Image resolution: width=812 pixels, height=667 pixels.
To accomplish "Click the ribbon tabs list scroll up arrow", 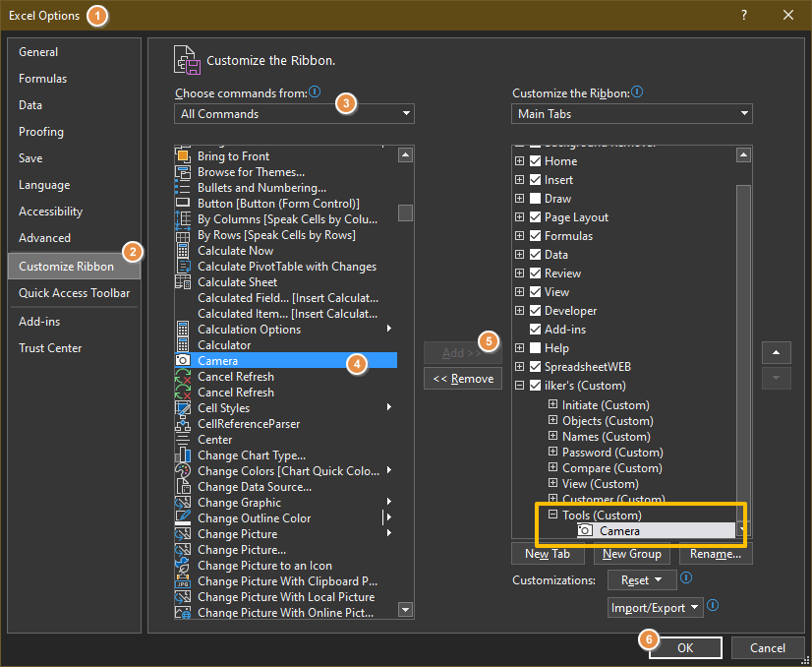I will click(743, 154).
